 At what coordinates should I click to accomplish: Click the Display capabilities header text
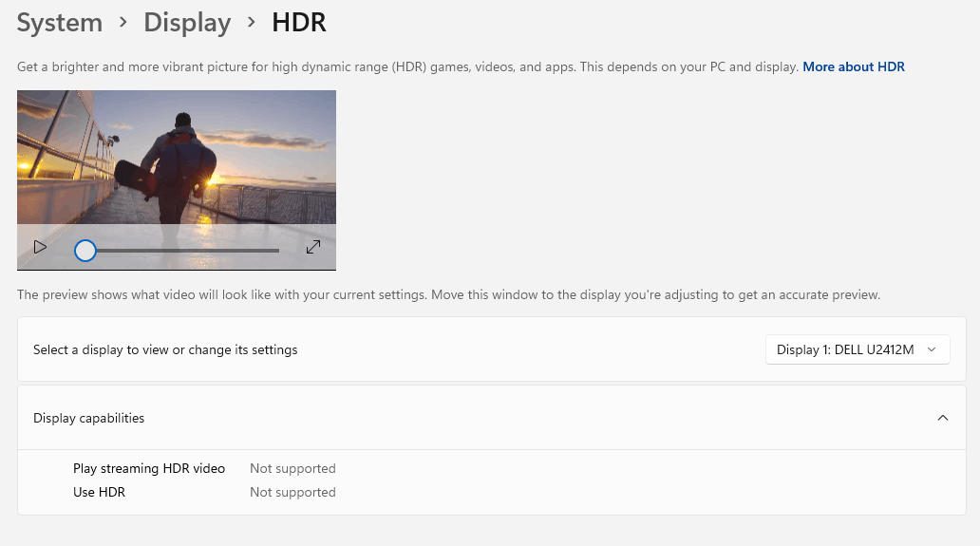pos(88,418)
